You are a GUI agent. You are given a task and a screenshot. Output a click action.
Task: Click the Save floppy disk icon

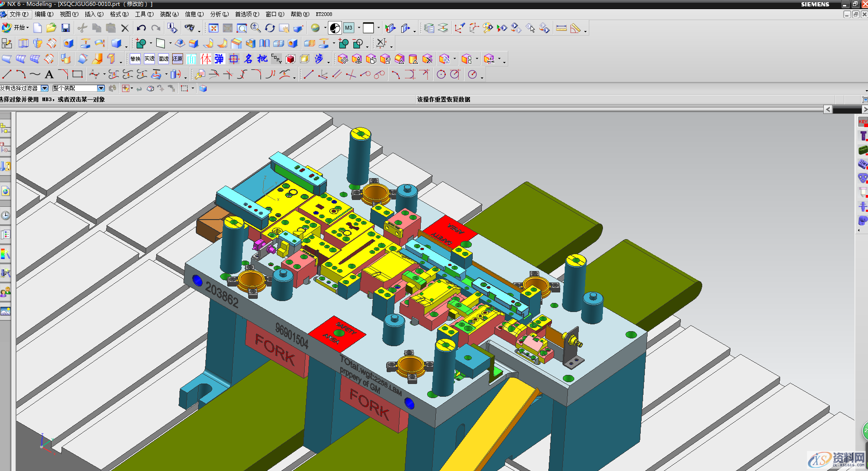pos(66,28)
